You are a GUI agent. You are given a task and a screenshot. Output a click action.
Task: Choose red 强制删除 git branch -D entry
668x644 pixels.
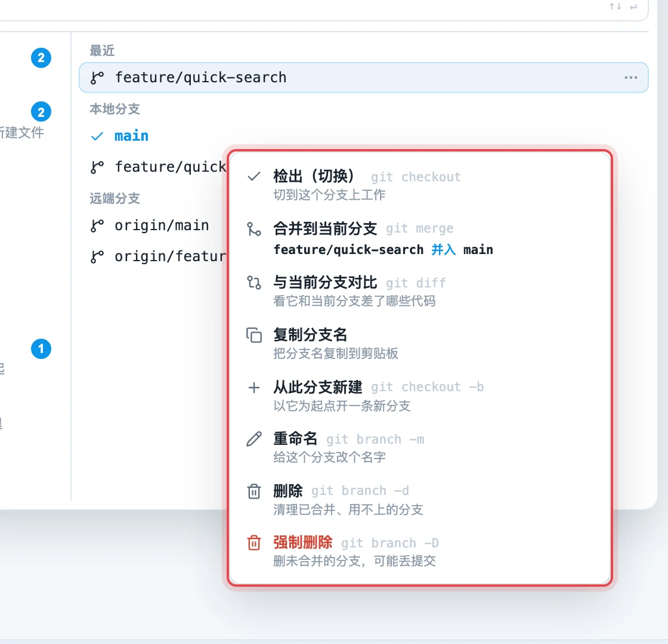point(420,552)
